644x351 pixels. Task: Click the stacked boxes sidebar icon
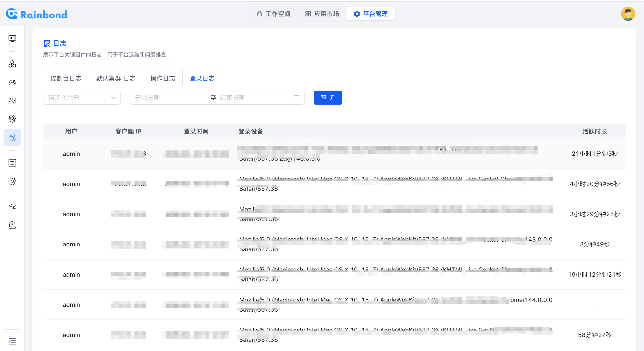(x=12, y=119)
